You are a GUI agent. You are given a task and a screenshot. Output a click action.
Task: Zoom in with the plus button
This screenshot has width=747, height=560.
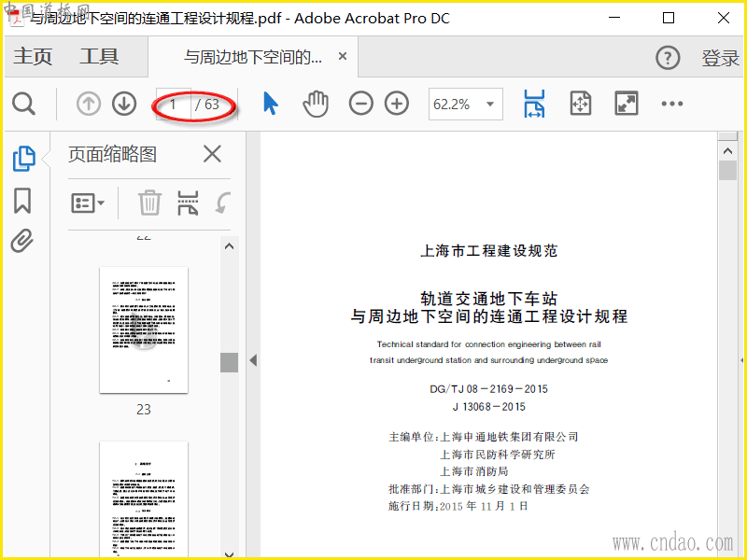point(397,104)
